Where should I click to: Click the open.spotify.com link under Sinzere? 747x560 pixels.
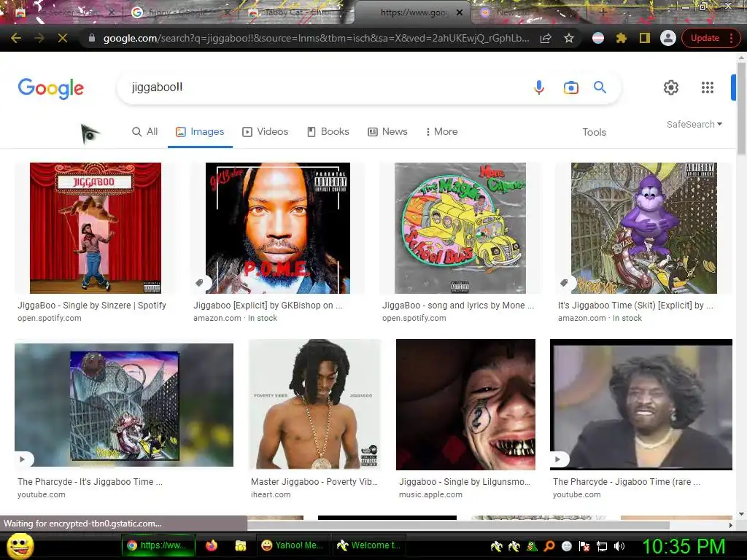(50, 318)
